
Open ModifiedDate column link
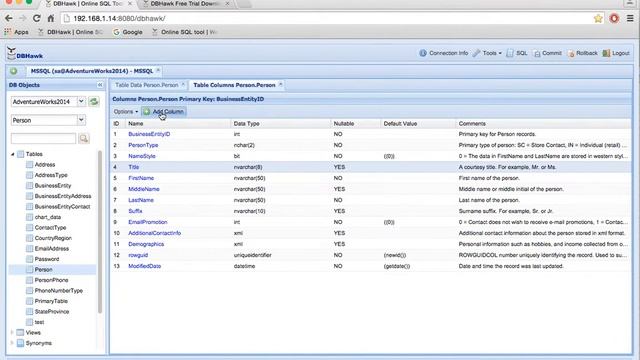coord(144,266)
